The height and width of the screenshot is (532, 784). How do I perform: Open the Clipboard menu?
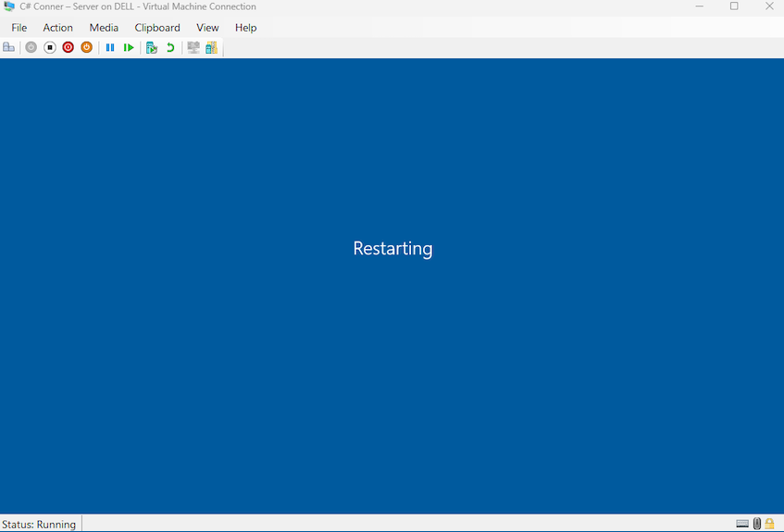[x=157, y=28]
